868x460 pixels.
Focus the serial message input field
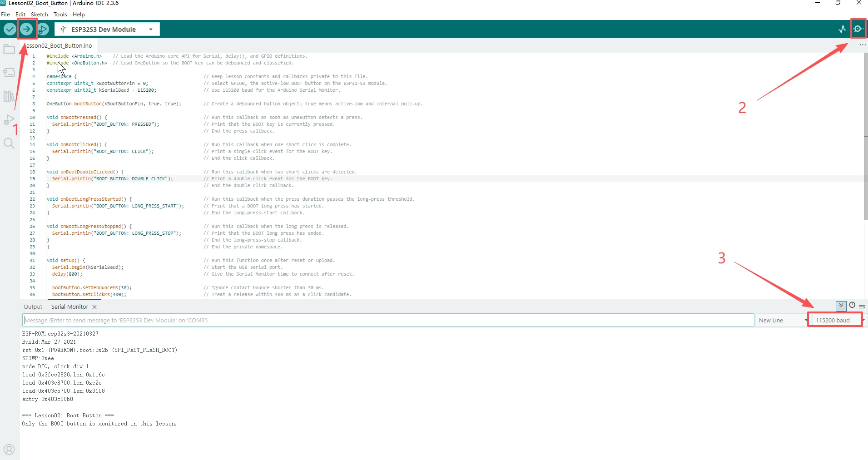[x=388, y=320]
